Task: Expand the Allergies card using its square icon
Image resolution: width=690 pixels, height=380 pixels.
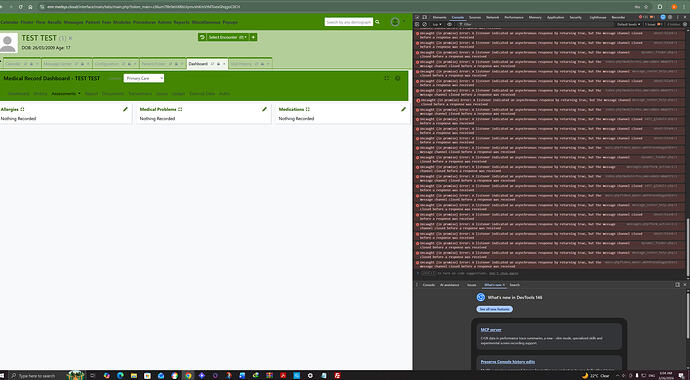Action: tap(22, 109)
